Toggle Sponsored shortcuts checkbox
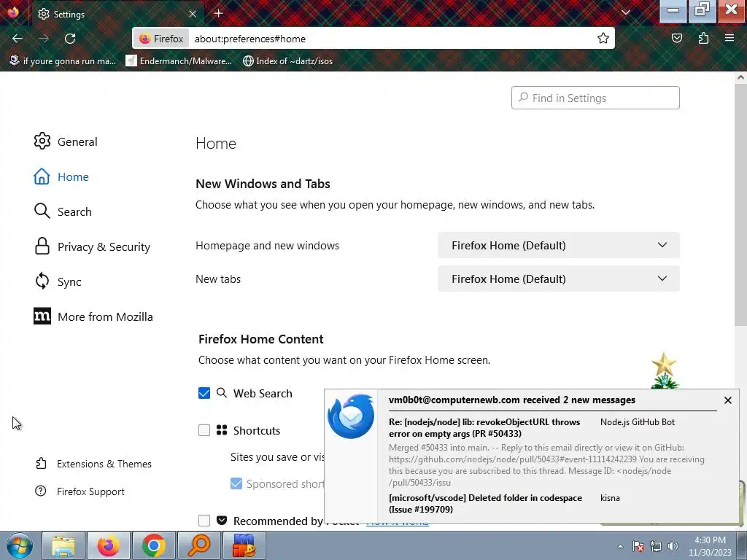Screen dimensions: 747x560 (x=236, y=484)
